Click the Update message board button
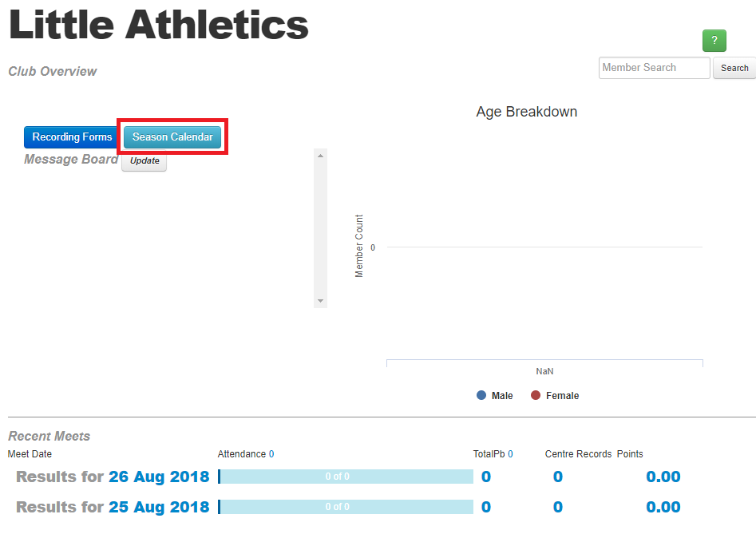756x534 pixels. pyautogui.click(x=144, y=161)
